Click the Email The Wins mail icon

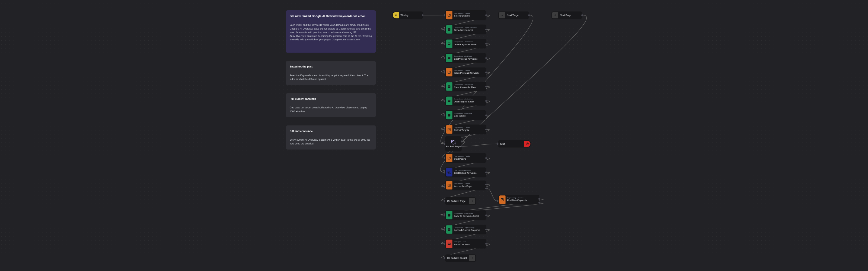(449, 244)
